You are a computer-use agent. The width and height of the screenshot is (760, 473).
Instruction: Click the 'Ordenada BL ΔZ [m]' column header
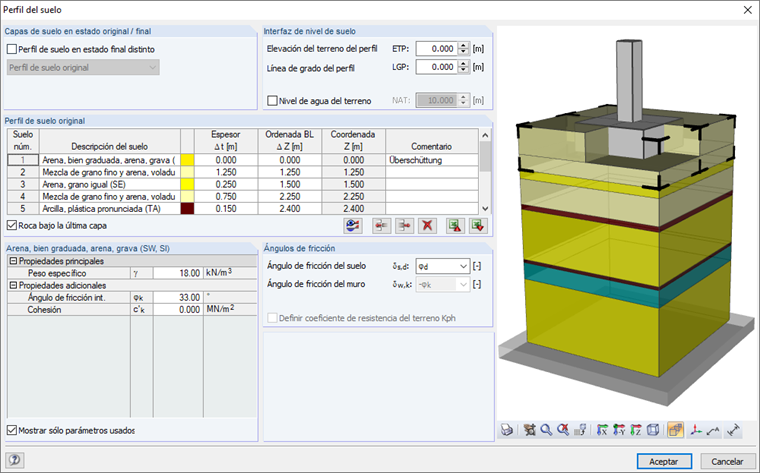[289, 141]
